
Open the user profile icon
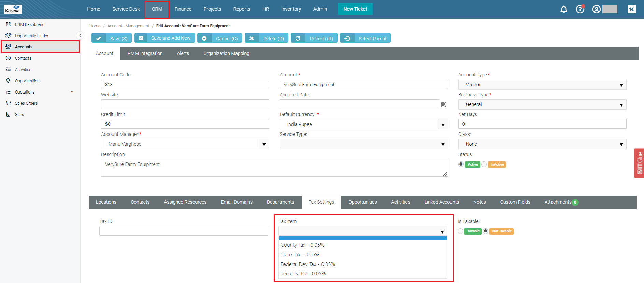point(596,9)
